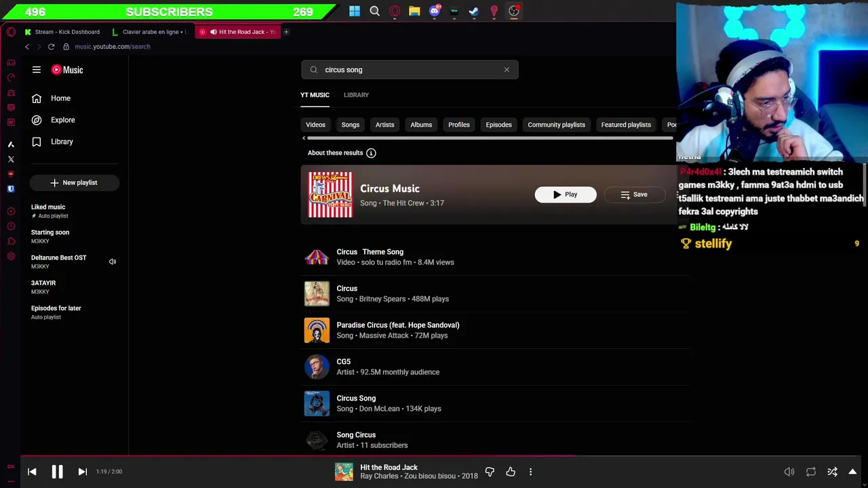
Task: Switch to the YT MUSIC tab
Action: (x=315, y=95)
